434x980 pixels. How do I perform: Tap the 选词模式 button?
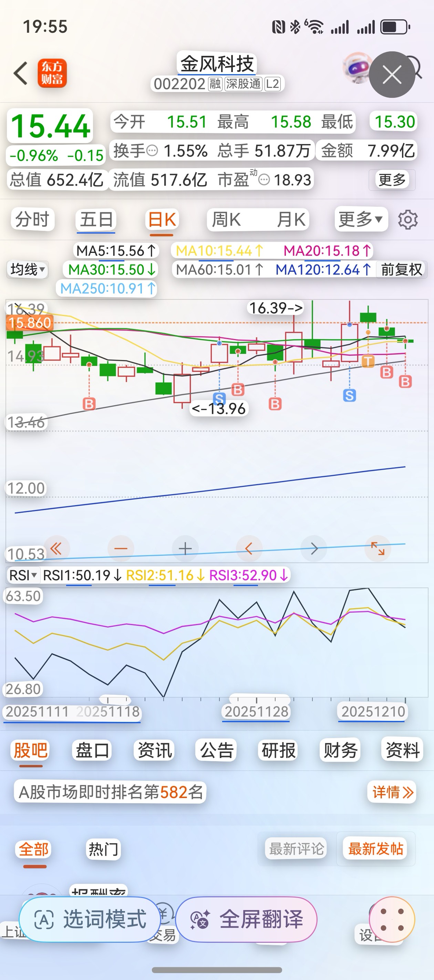pos(90,919)
